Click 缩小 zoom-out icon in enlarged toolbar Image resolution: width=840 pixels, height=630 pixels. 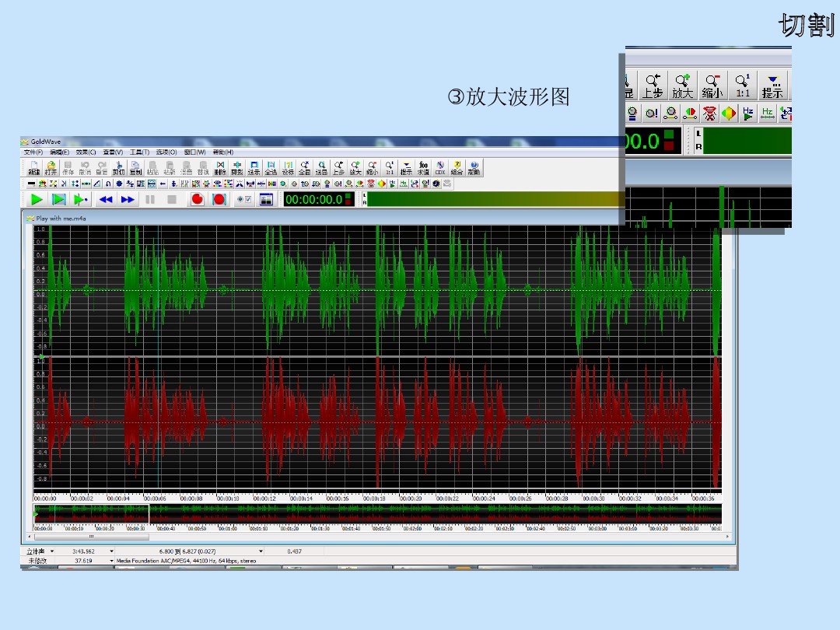tap(712, 86)
